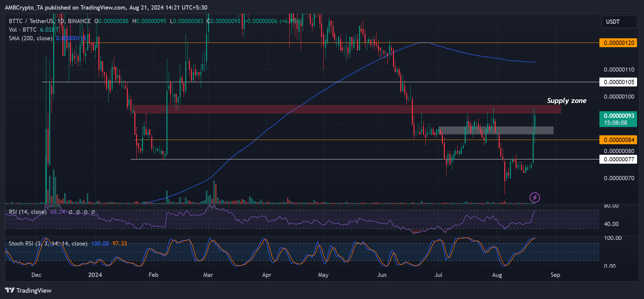Click the Aug label on time axis
The width and height of the screenshot is (644, 299).
tap(497, 275)
